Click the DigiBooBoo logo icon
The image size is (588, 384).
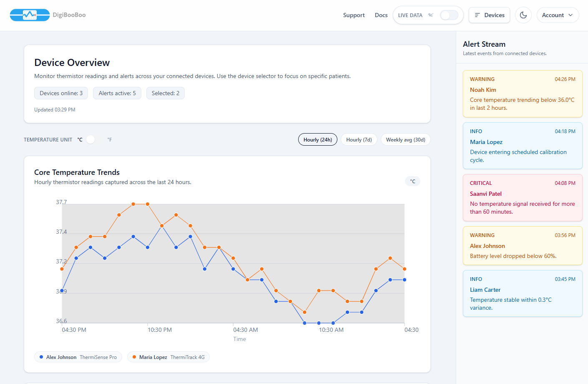pyautogui.click(x=30, y=15)
